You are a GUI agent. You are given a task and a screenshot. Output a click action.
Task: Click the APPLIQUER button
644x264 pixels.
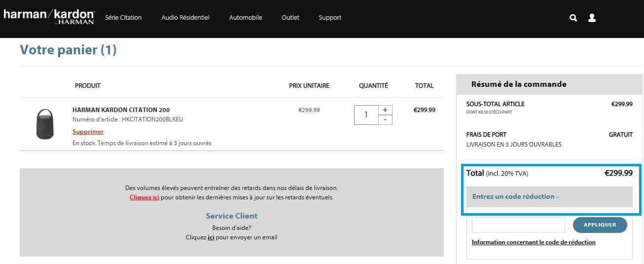600,225
